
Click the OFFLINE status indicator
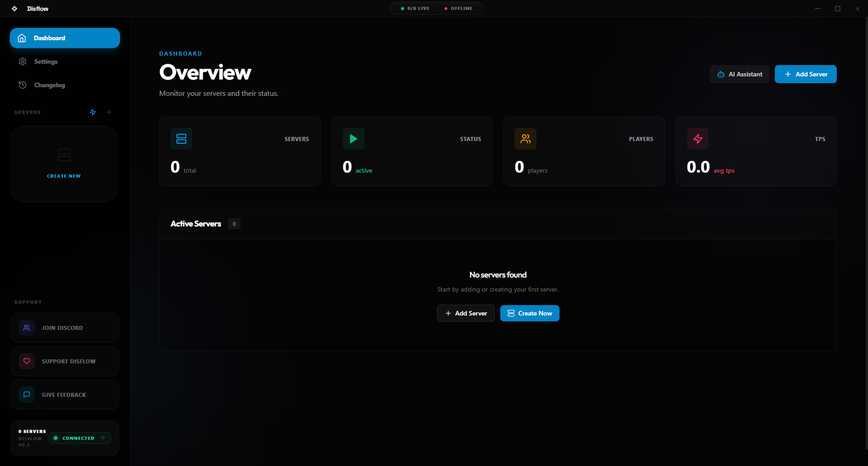[x=459, y=8]
